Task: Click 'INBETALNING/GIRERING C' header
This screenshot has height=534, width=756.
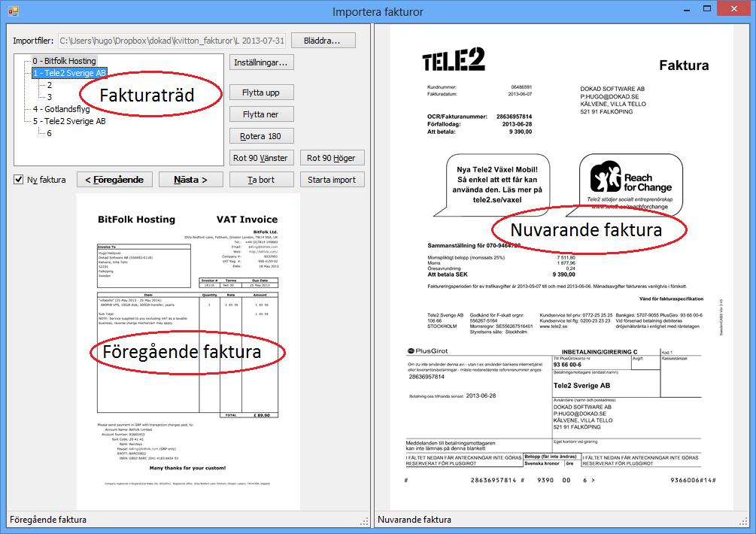Action: coord(600,352)
